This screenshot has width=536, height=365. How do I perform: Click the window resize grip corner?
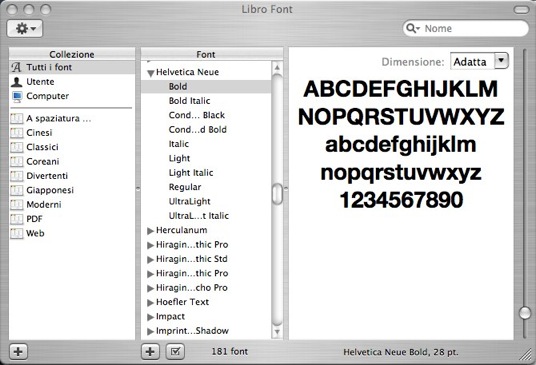point(526,355)
